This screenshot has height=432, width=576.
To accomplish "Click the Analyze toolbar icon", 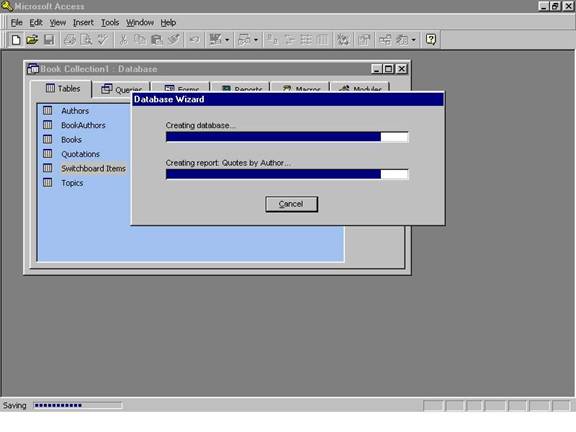I will click(x=244, y=40).
